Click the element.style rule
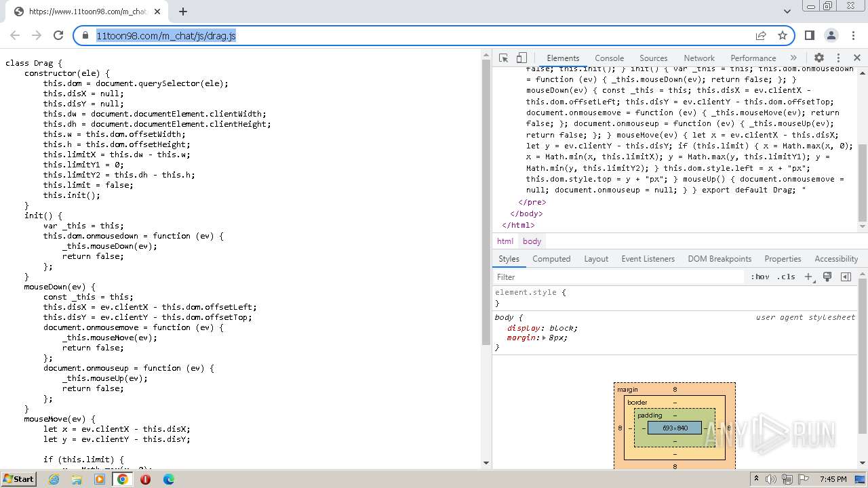 pos(530,293)
